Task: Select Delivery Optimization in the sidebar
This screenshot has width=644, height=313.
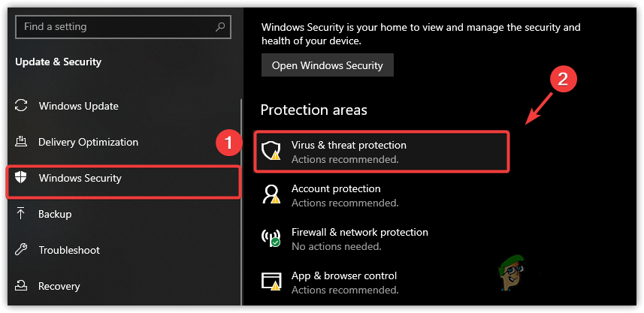Action: point(88,142)
